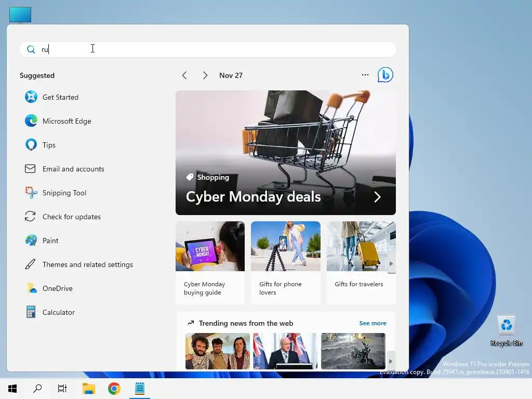This screenshot has width=532, height=399.
Task: Open Gifts for phone lovers card
Action: pos(286,262)
